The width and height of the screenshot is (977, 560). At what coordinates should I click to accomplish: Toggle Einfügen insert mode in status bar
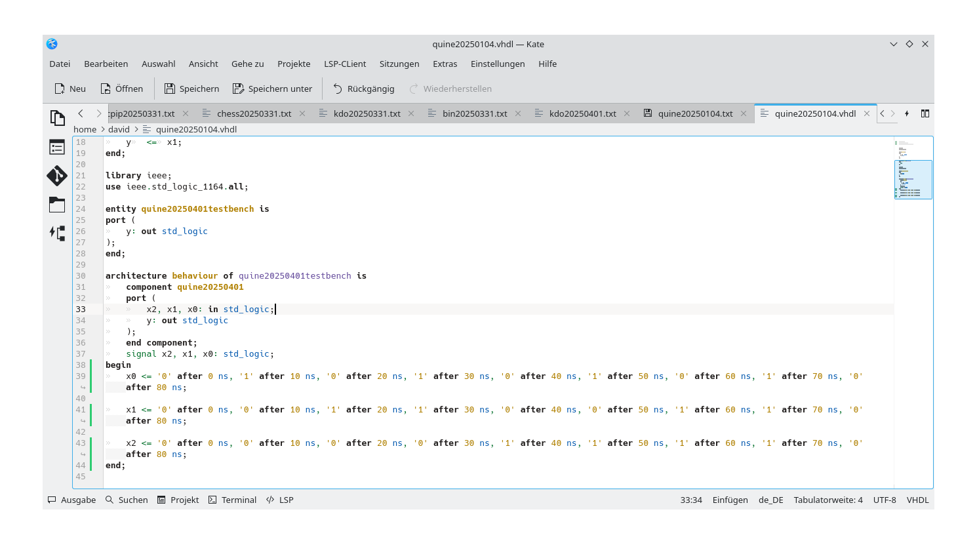(730, 500)
